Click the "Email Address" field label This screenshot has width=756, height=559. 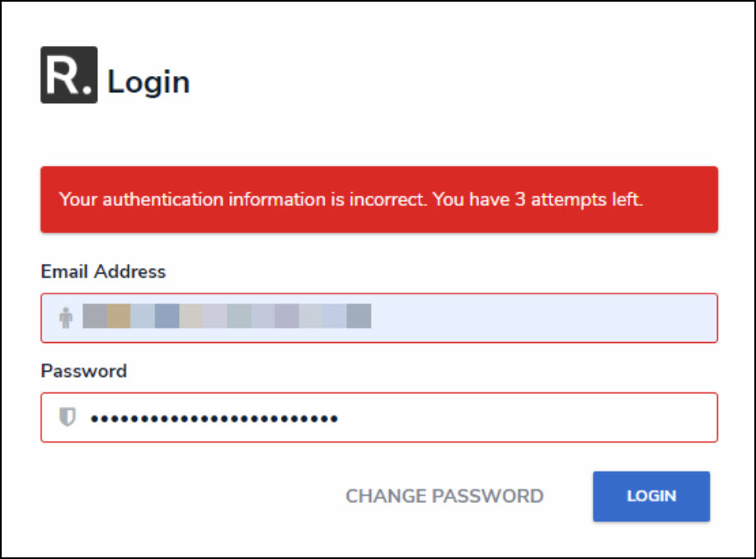click(103, 271)
